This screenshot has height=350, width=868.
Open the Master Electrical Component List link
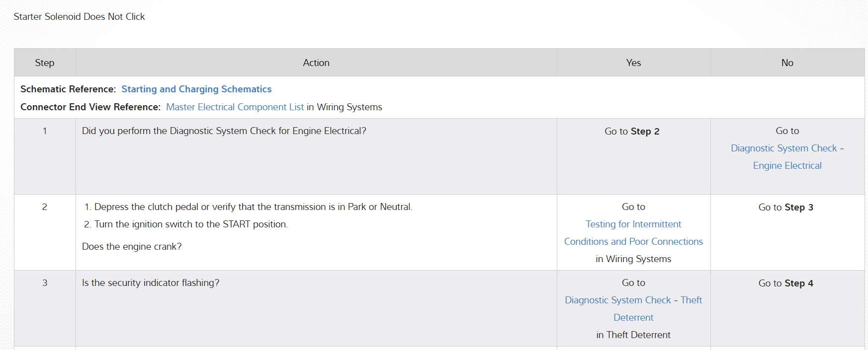[x=235, y=107]
